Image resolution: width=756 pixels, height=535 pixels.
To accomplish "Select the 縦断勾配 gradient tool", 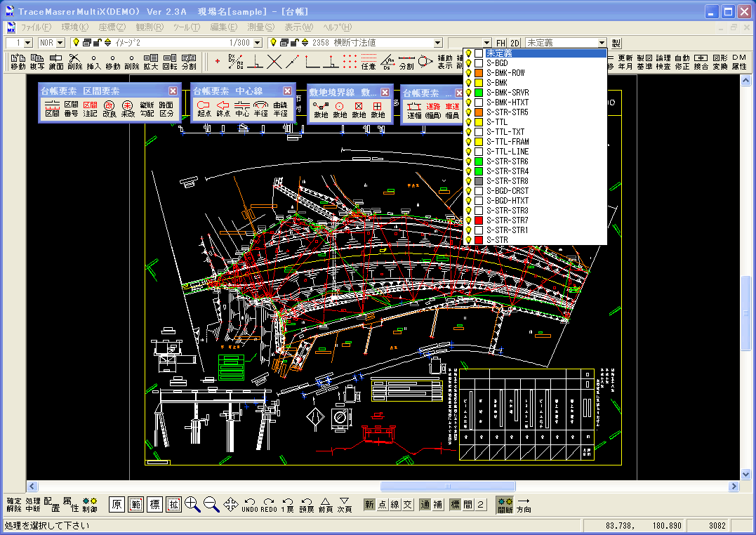I will tap(147, 109).
